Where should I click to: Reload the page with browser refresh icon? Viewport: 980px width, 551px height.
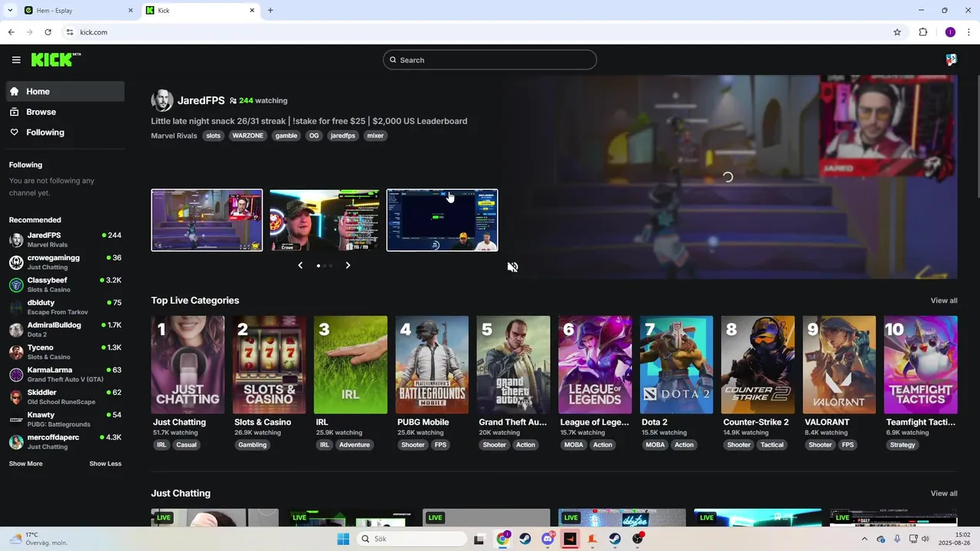[x=47, y=32]
